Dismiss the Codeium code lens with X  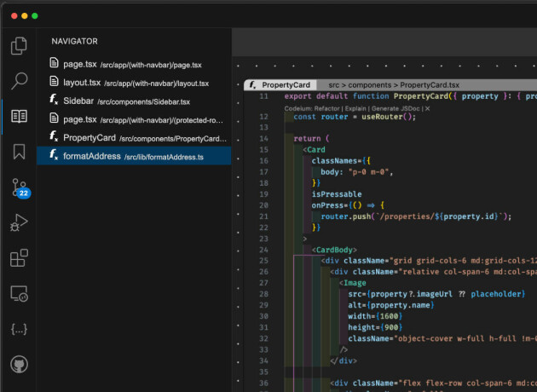(x=427, y=108)
